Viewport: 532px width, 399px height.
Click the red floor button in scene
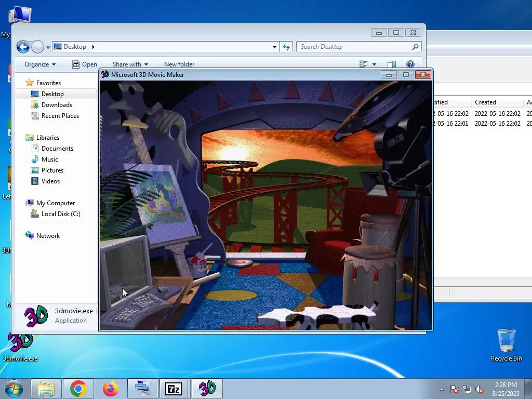(x=240, y=262)
